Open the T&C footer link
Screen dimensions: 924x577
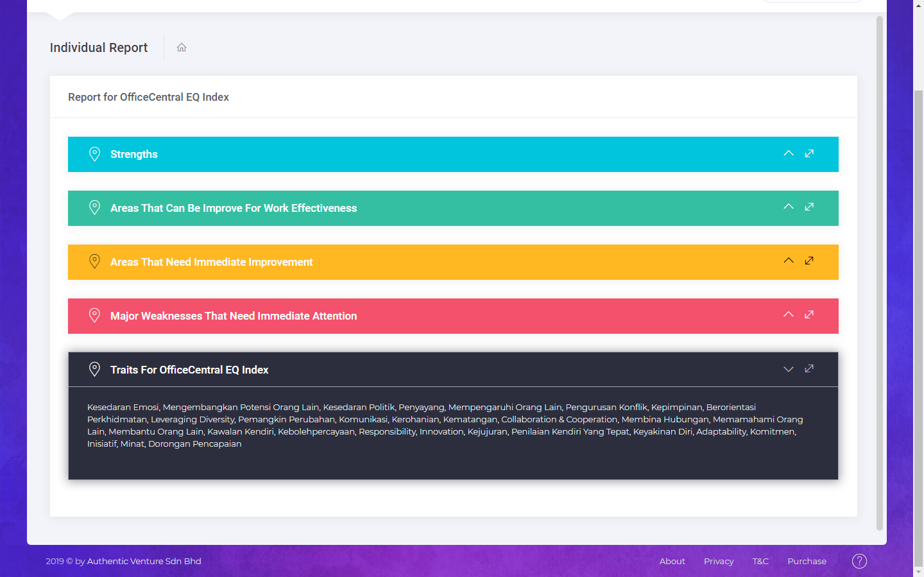coord(760,561)
